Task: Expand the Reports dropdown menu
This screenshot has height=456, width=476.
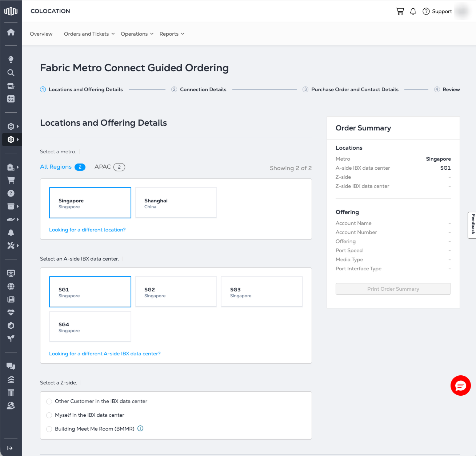Action: tap(172, 34)
